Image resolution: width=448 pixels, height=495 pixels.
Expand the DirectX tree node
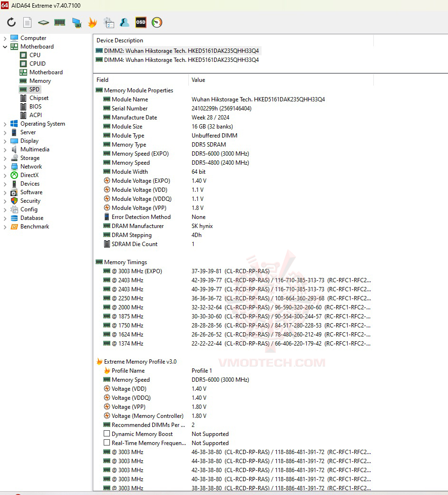[x=5, y=175]
